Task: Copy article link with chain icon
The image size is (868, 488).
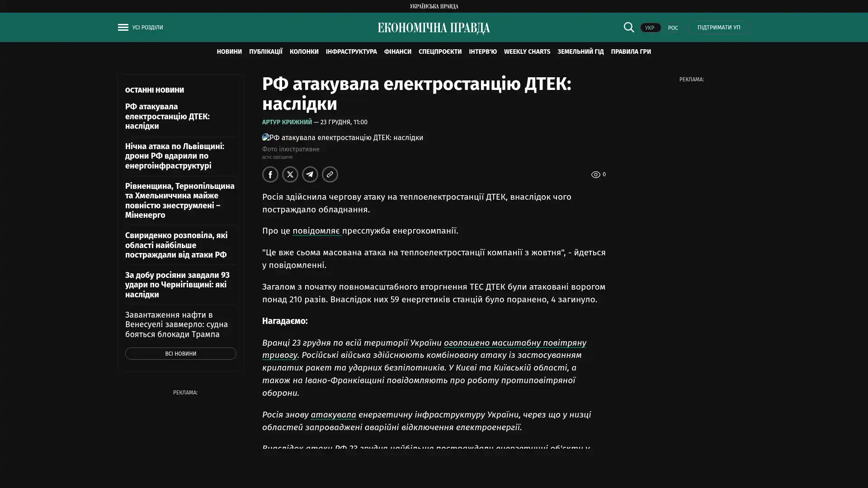Action: [x=330, y=174]
